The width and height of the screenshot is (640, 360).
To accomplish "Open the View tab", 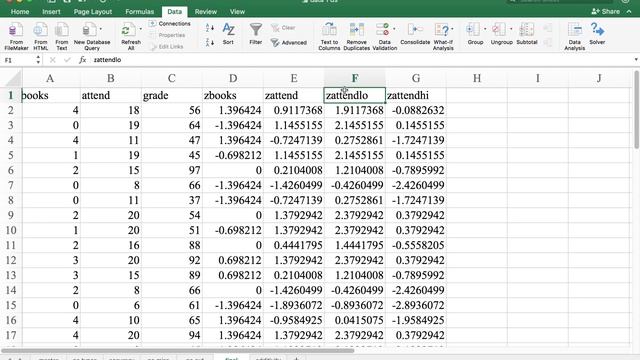I will [x=237, y=12].
